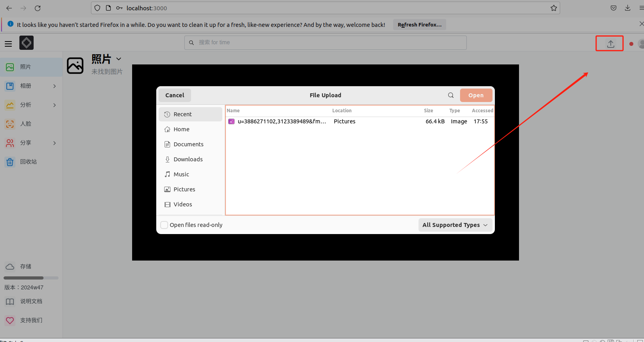Open the hamburger menu icon

[x=8, y=43]
